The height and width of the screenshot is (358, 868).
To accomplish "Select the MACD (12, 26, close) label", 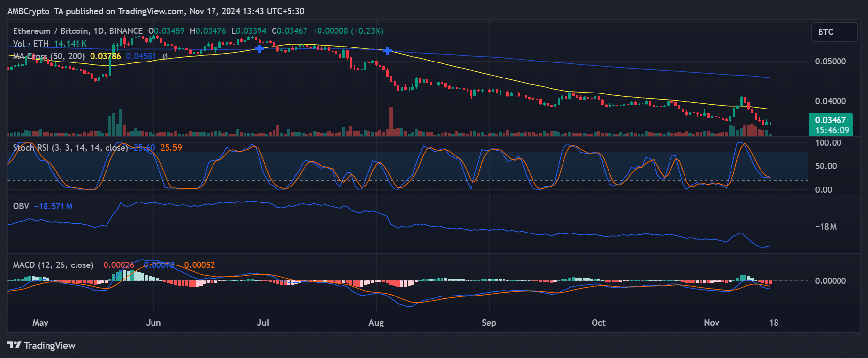I will (x=53, y=265).
